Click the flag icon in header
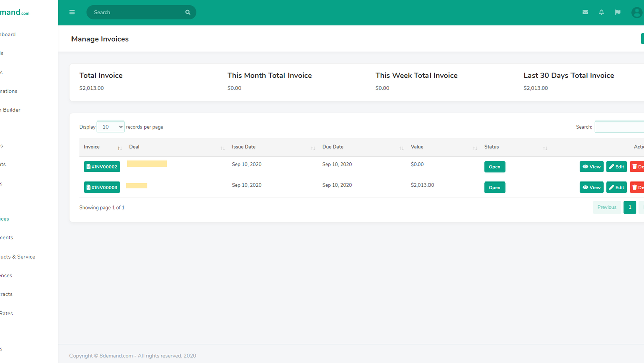 coord(617,12)
